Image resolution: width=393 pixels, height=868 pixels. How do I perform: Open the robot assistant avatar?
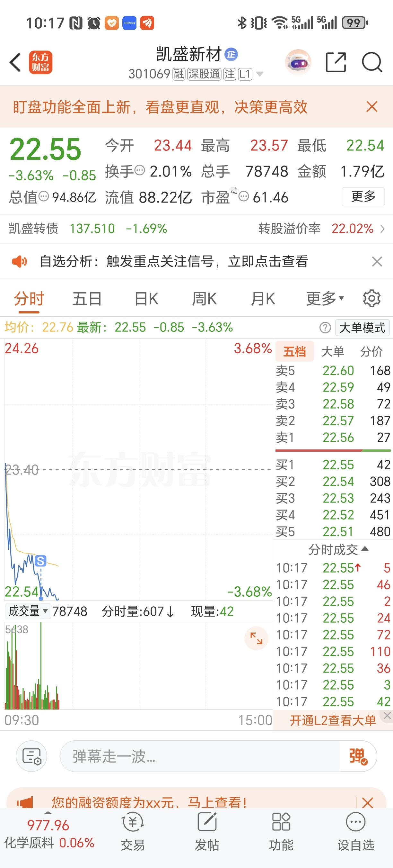click(298, 62)
